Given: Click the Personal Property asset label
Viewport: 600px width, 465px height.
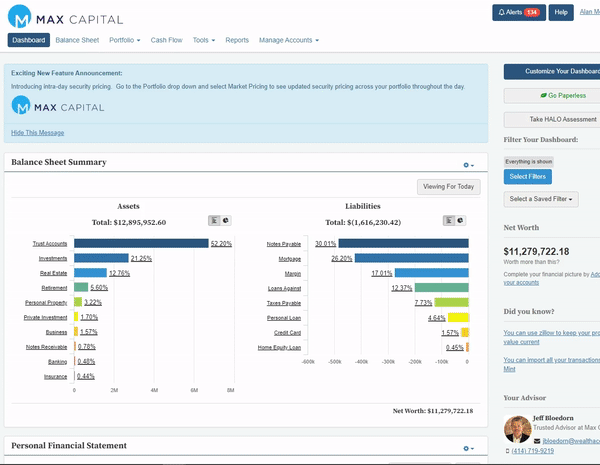Looking at the screenshot, I should pos(46,303).
